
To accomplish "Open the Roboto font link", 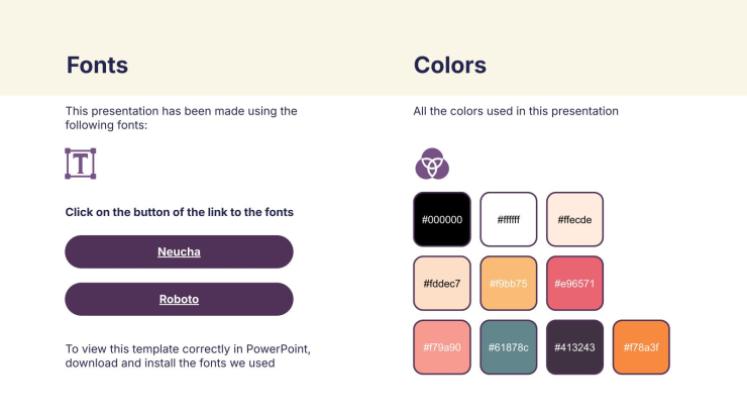I will point(179,299).
